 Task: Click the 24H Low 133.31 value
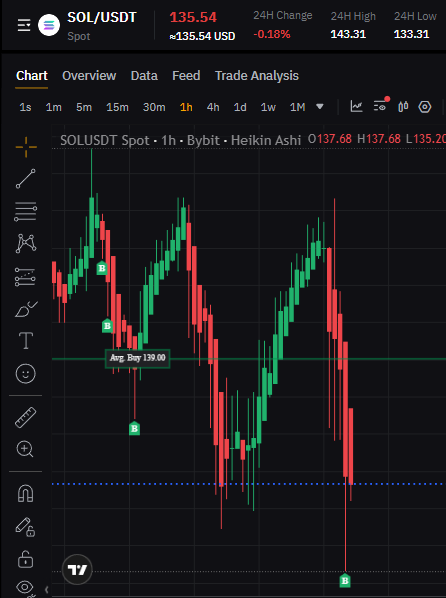pyautogui.click(x=411, y=34)
